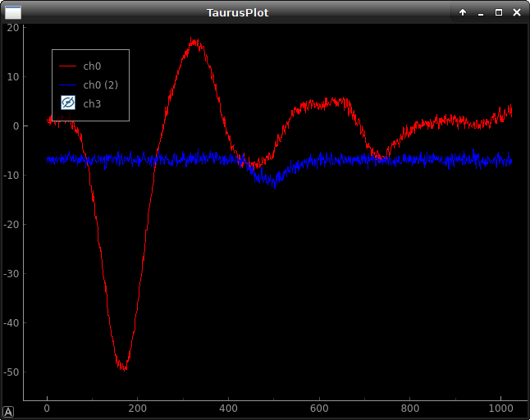Select the ch0 (2) legend label
Screen dimensions: 530x420
pos(101,84)
